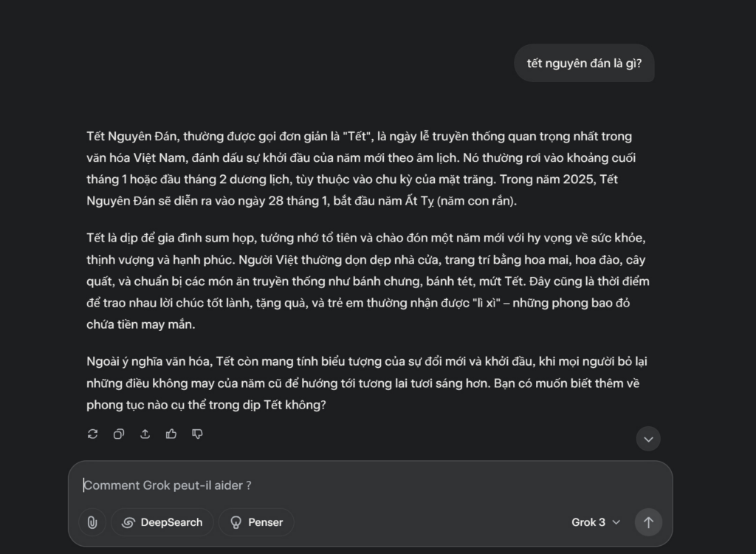Enable Penser thinking mode
This screenshot has height=554, width=756.
[x=256, y=522]
